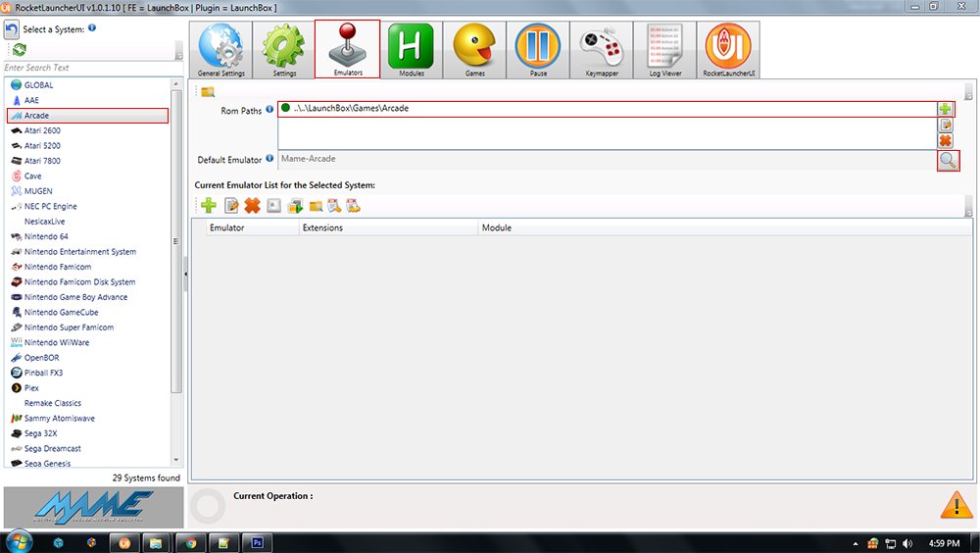
Task: Add emulator with green plus in emulator list toolbar
Action: tap(209, 205)
